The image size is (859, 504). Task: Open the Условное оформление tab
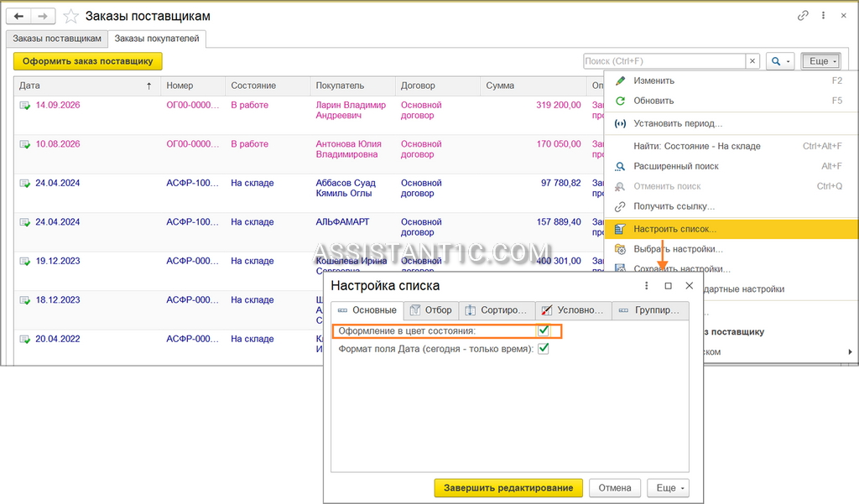coord(574,310)
